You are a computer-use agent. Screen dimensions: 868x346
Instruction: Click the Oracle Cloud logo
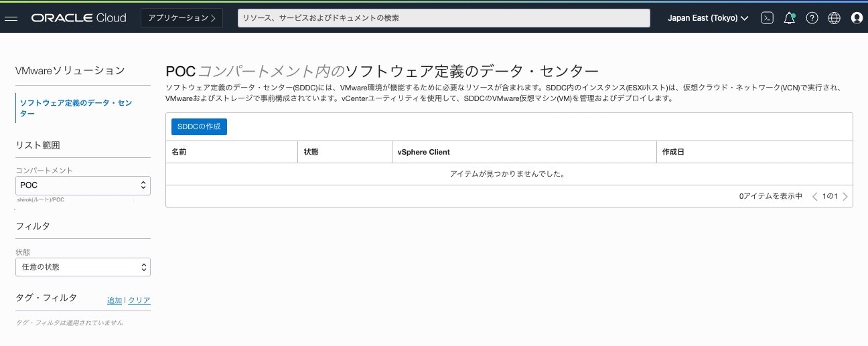(78, 18)
